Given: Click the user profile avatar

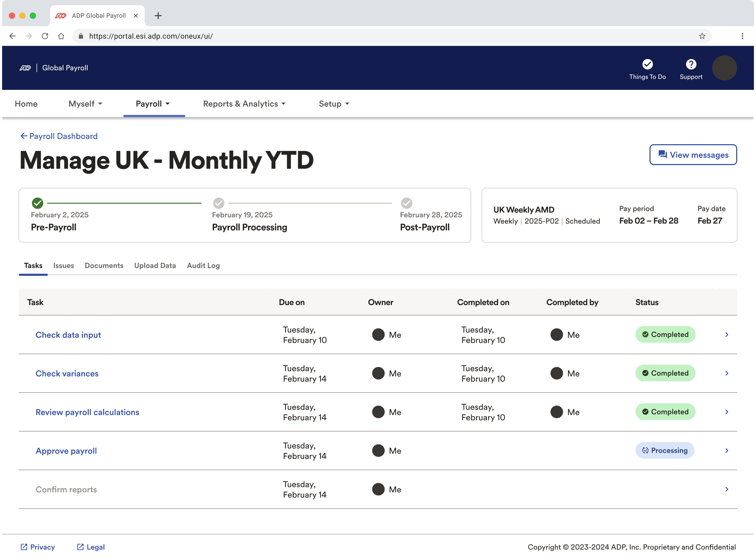Looking at the screenshot, I should click(724, 68).
